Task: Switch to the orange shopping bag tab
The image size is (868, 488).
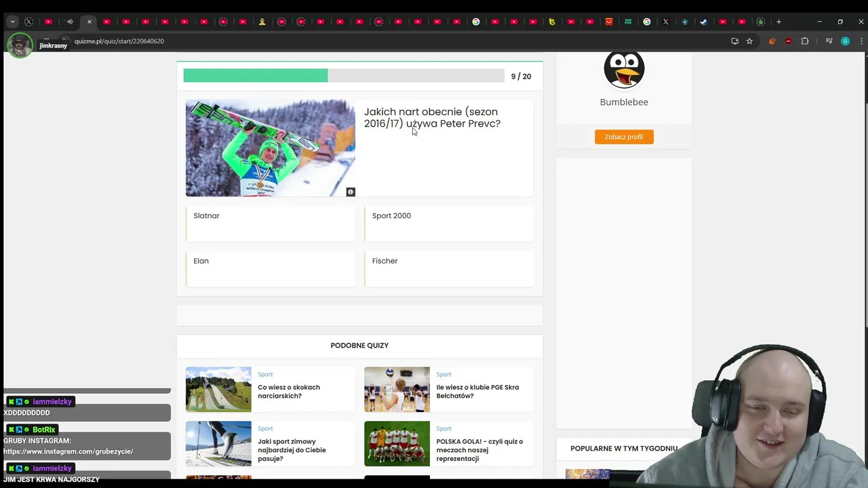Action: pos(609,22)
